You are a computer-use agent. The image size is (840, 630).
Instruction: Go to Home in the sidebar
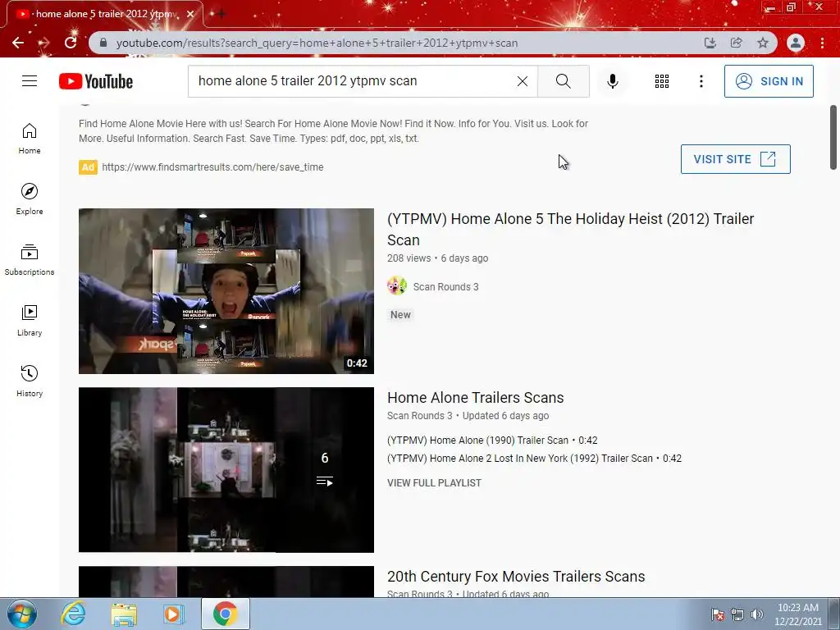[30, 139]
